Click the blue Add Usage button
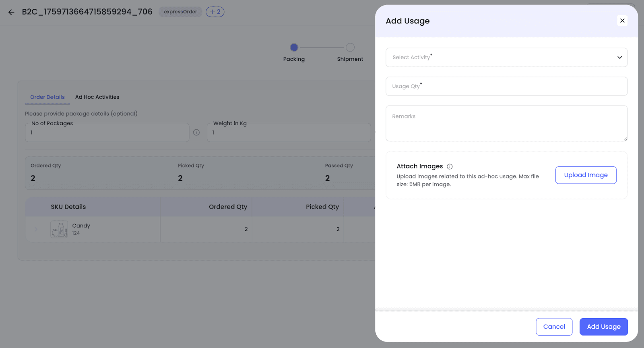Viewport: 644px width, 348px height. pyautogui.click(x=603, y=327)
